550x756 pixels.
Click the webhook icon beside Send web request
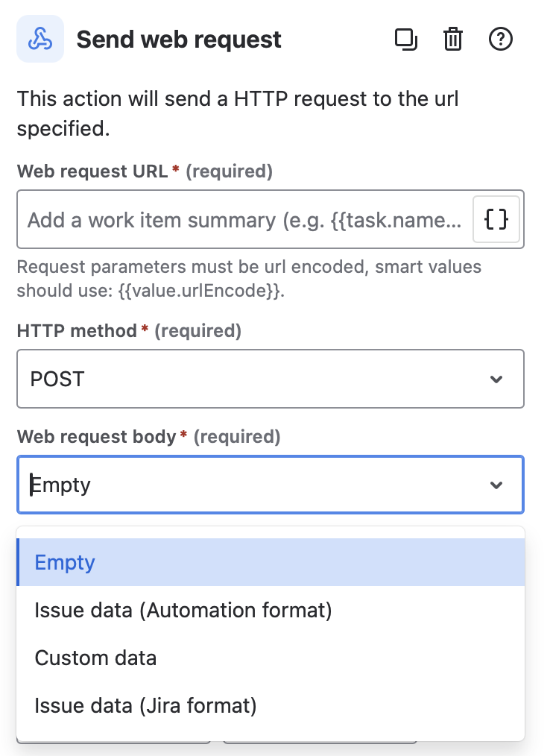[x=40, y=39]
